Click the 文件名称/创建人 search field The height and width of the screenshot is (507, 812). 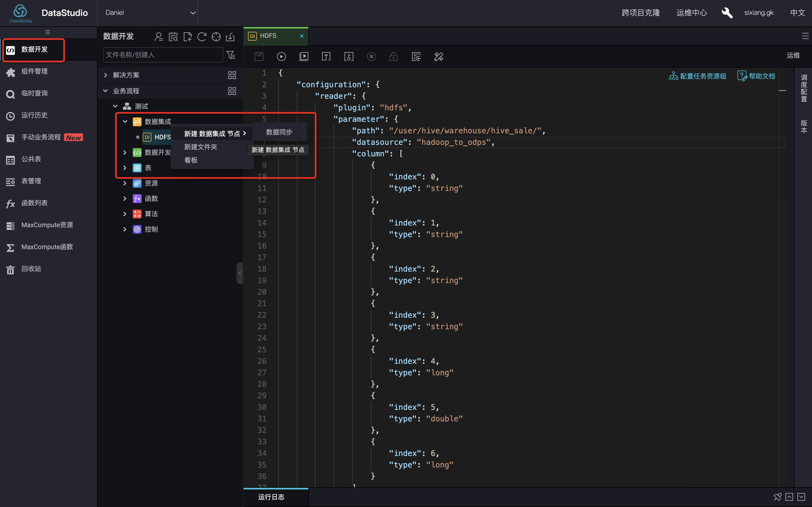click(x=163, y=55)
